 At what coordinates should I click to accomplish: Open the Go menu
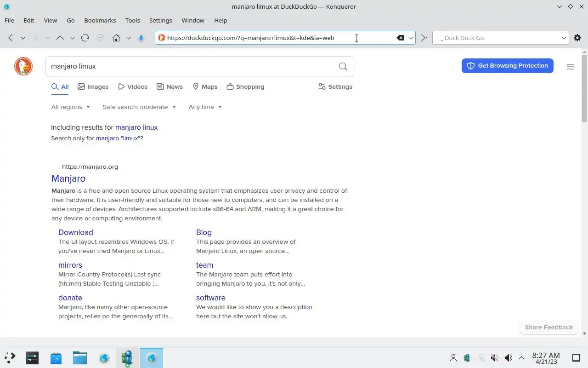(x=71, y=20)
